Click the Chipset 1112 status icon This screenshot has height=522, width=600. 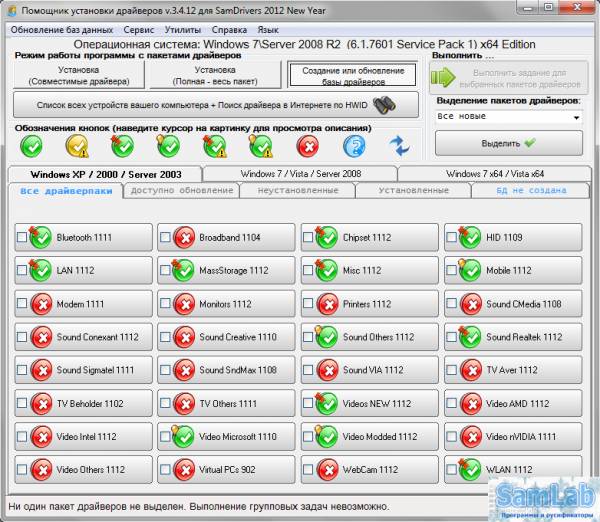click(327, 237)
